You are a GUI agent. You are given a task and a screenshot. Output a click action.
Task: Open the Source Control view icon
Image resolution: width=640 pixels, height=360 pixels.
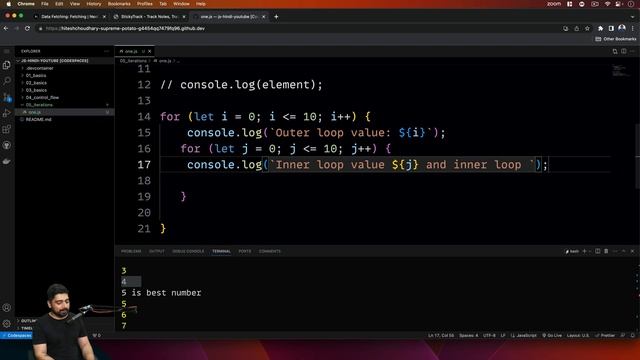pyautogui.click(x=7, y=97)
